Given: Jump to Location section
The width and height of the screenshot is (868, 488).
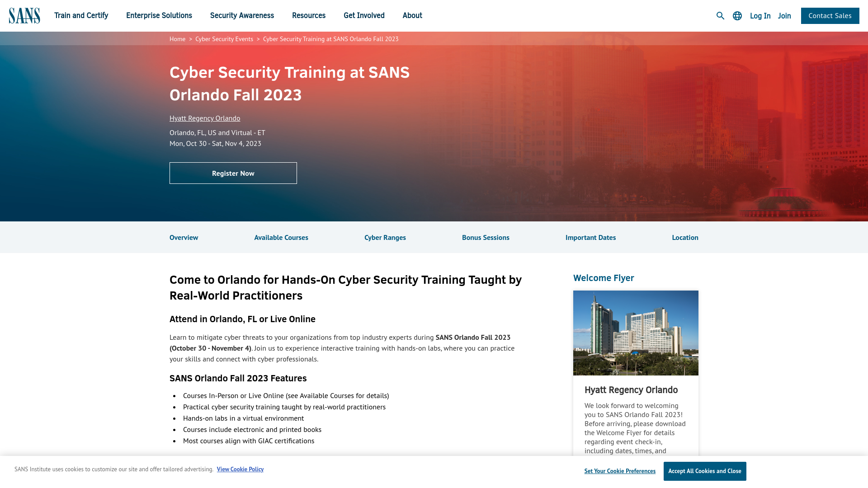Looking at the screenshot, I should 685,237.
